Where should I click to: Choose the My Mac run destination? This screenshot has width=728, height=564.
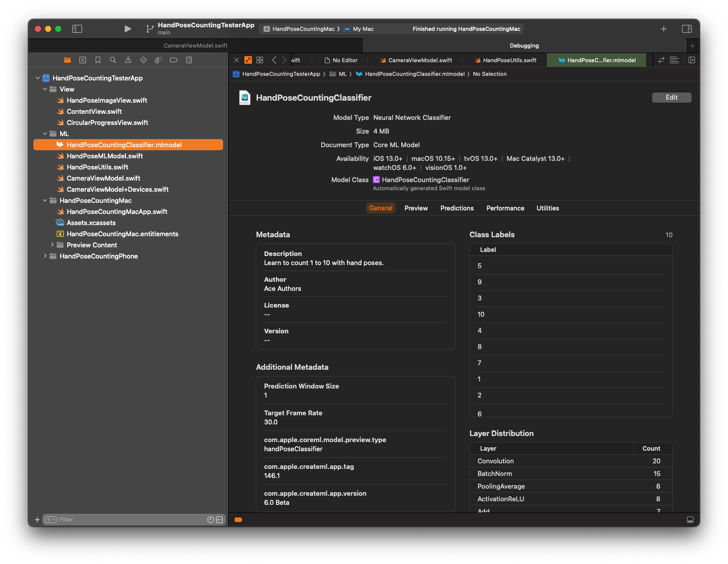(359, 29)
